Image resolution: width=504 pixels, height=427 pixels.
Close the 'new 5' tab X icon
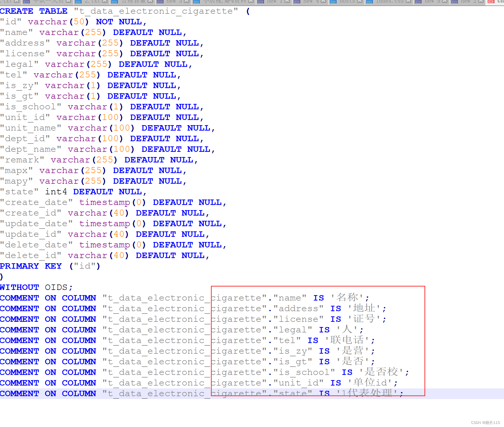[445, 1]
